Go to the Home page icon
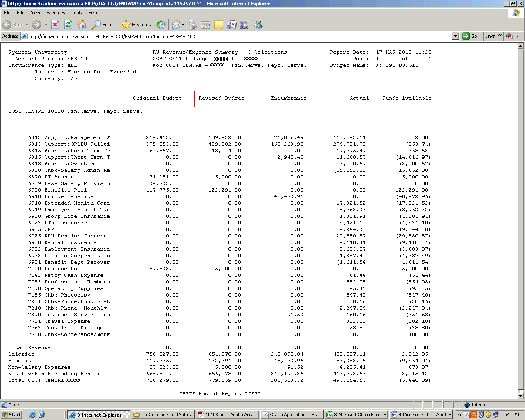This screenshot has width=525, height=420. tap(81, 25)
